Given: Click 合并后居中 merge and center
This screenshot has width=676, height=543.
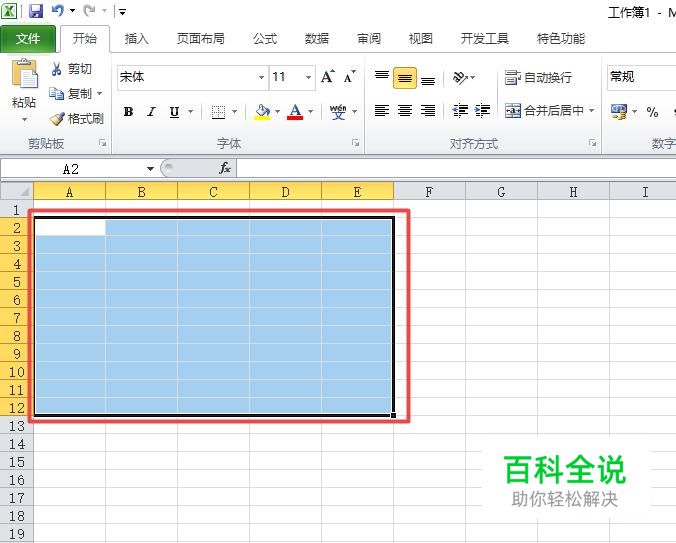Looking at the screenshot, I should 544,111.
